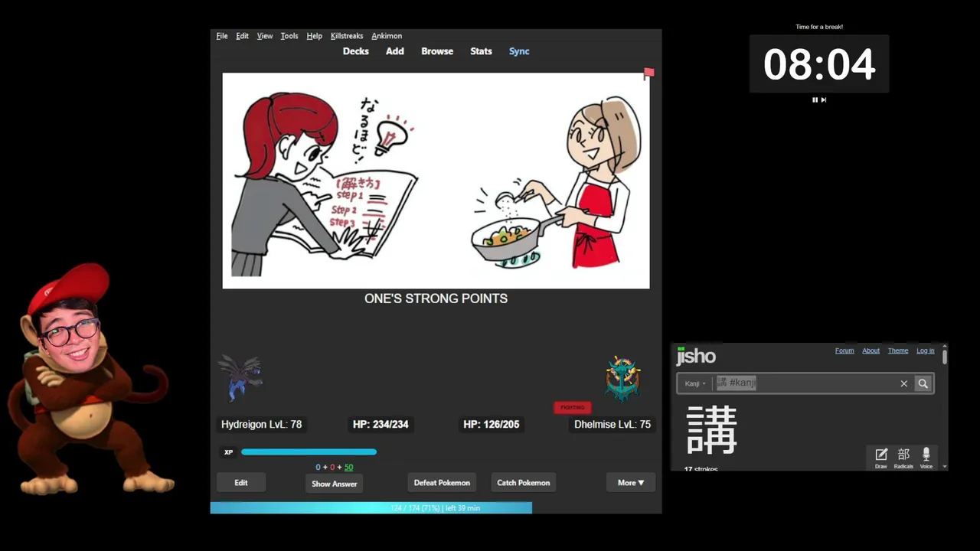Screen dimensions: 980x551
Task: Open the Tools menu
Action: (x=289, y=36)
